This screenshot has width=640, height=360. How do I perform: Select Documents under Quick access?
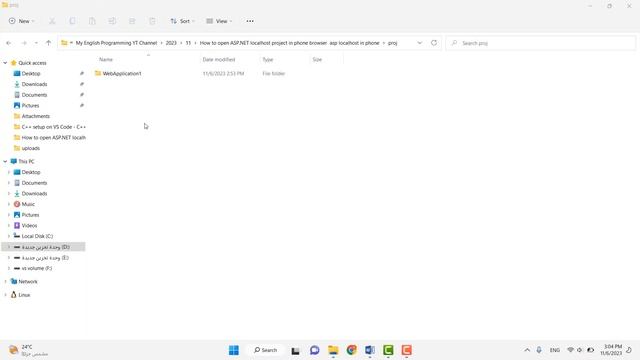pyautogui.click(x=34, y=95)
